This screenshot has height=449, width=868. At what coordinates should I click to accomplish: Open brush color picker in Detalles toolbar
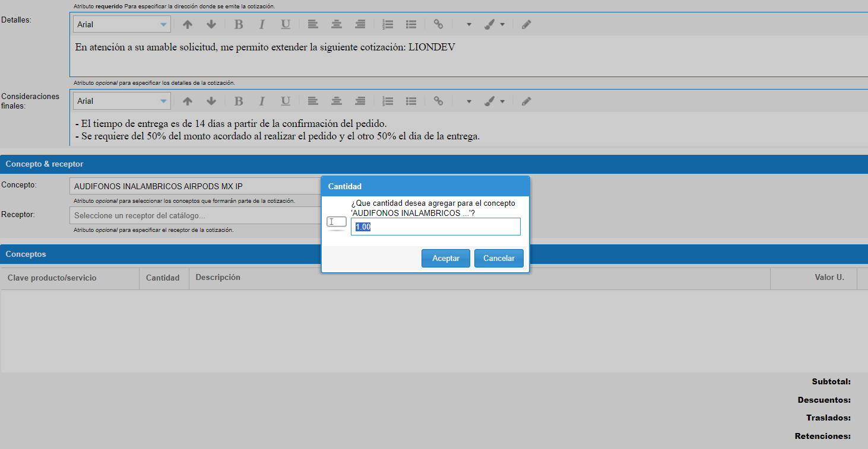click(493, 24)
